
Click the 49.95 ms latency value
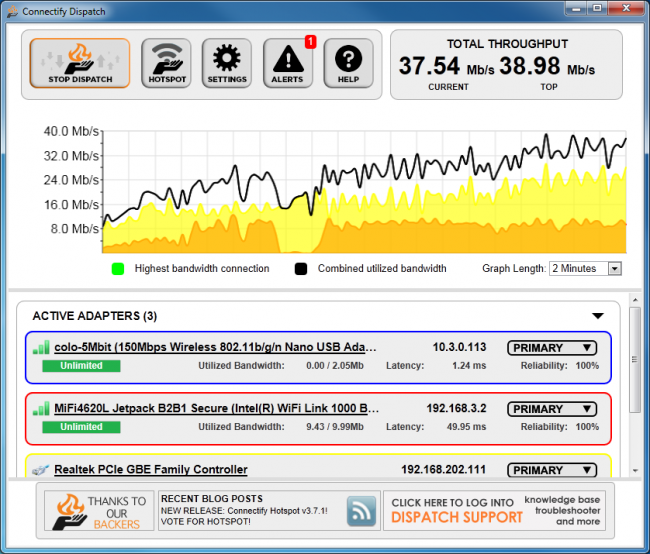466,427
